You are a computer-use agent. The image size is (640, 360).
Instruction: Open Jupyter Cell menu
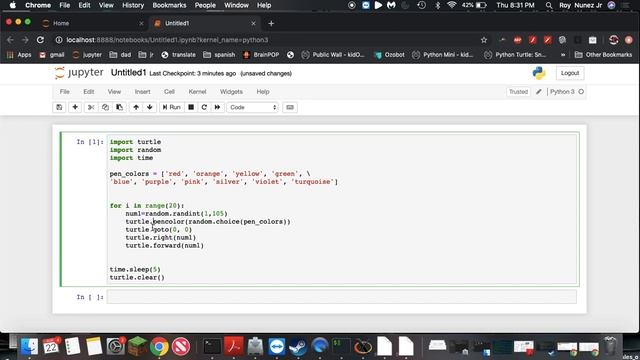(x=169, y=92)
